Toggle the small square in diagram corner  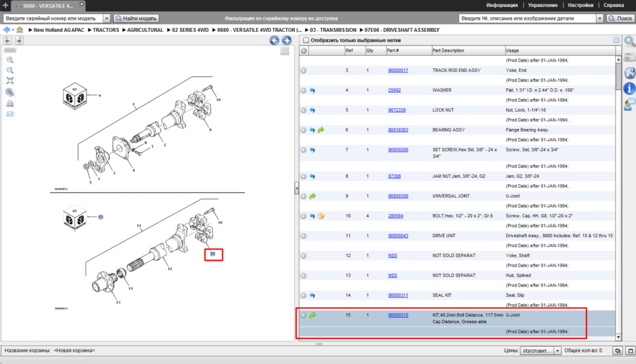point(285,51)
